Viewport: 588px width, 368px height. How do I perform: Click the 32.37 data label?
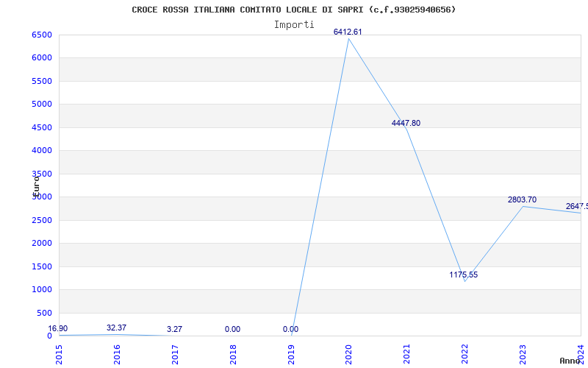tap(116, 328)
